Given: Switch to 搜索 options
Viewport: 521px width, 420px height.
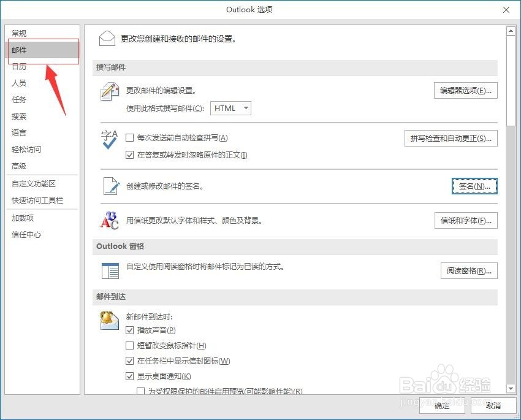Looking at the screenshot, I should pos(42,116).
